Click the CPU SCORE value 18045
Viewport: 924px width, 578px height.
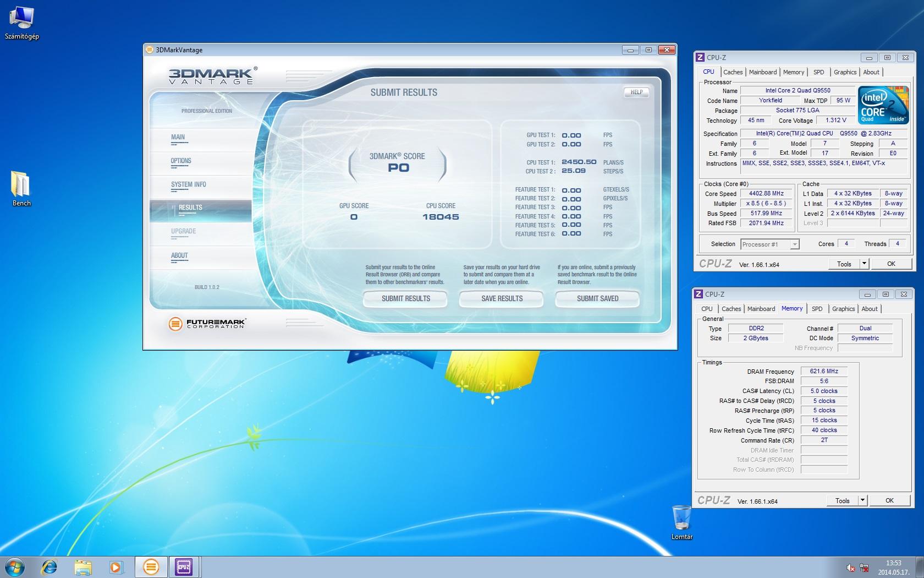pos(441,217)
